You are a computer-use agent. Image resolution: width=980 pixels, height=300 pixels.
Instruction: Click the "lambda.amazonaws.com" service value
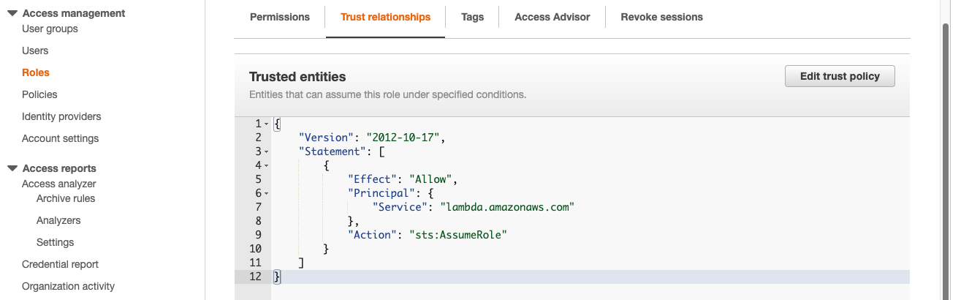pyautogui.click(x=507, y=207)
